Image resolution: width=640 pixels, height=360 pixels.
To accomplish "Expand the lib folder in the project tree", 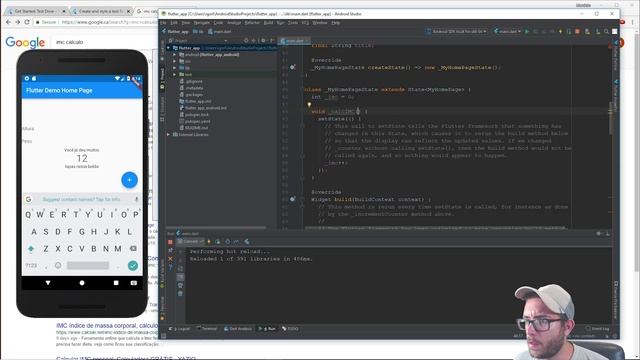I will [174, 68].
